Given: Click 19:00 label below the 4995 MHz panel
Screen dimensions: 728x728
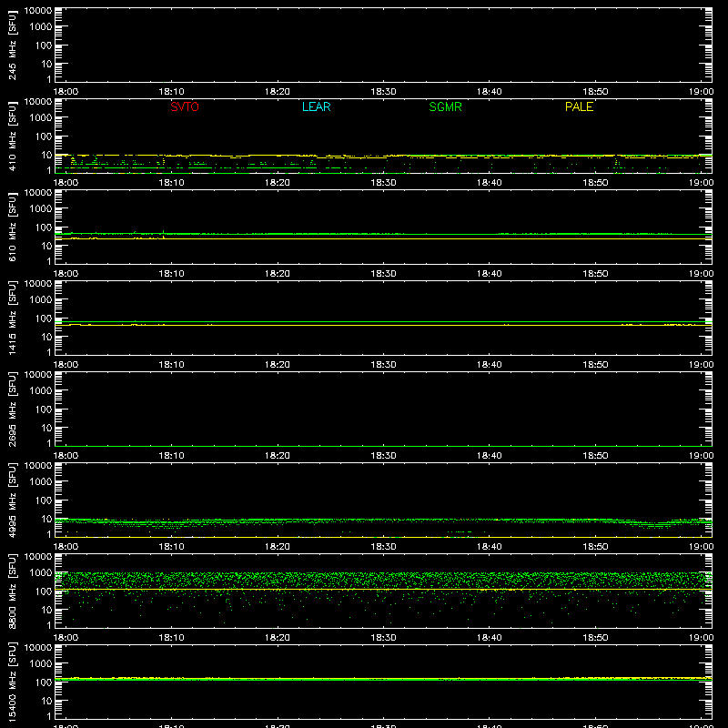Looking at the screenshot, I should click(x=701, y=547).
